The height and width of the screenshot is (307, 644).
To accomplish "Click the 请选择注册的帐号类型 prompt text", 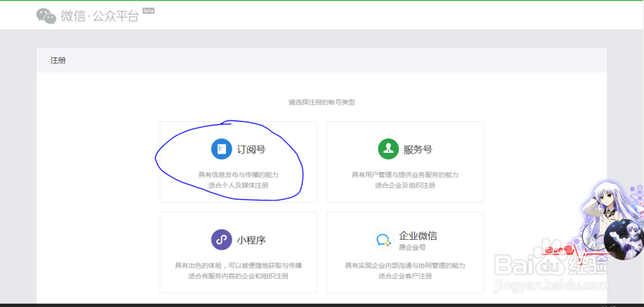I will [x=321, y=103].
